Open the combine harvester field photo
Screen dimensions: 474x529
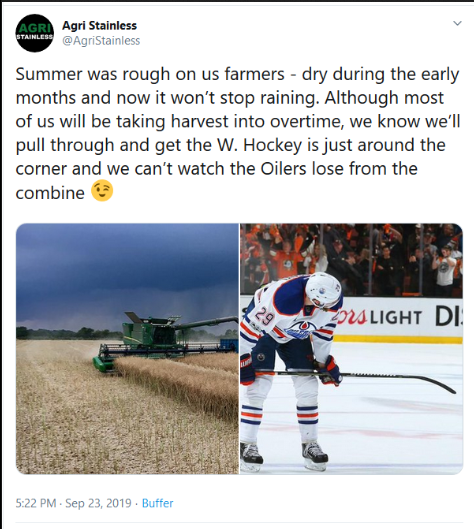point(127,349)
